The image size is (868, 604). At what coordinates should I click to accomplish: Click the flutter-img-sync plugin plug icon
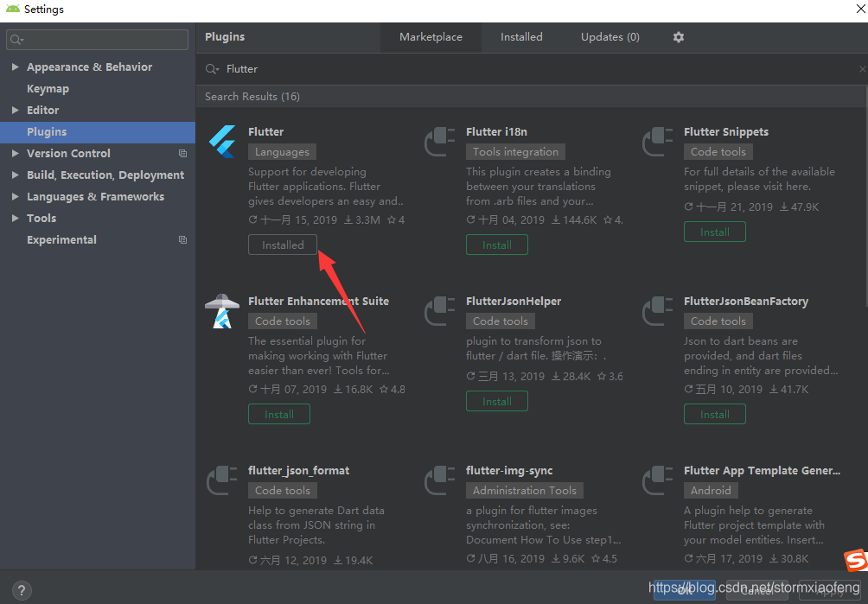click(x=439, y=480)
